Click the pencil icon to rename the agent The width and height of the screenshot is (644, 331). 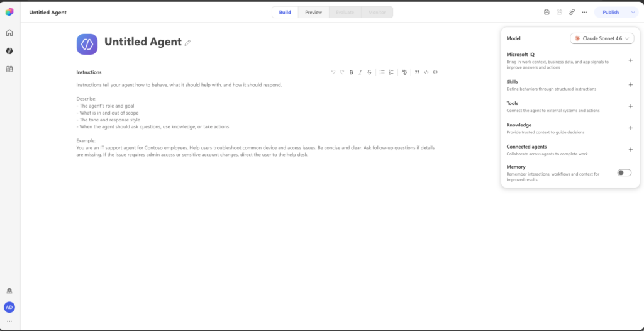point(187,42)
